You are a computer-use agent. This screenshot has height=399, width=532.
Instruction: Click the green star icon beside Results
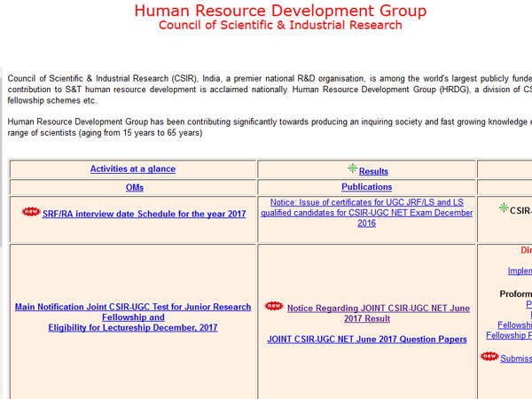click(353, 168)
